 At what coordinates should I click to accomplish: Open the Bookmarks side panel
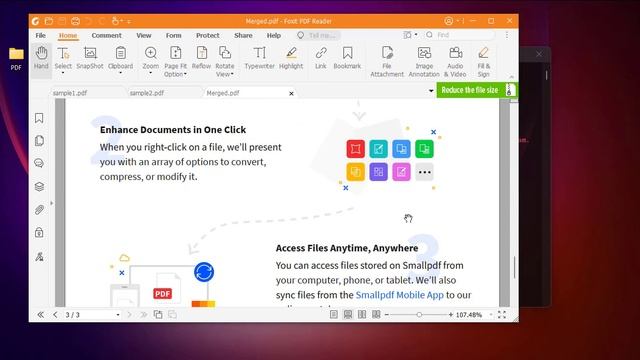(x=39, y=118)
